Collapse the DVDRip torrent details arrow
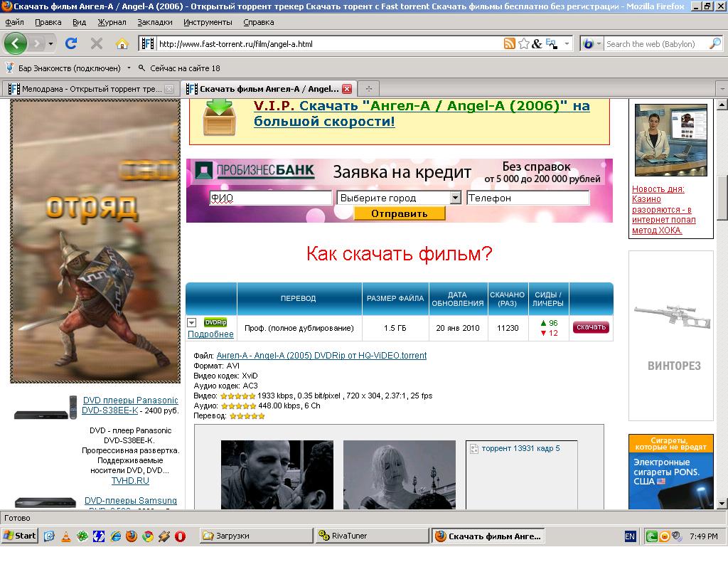This screenshot has width=728, height=562. coord(191,323)
